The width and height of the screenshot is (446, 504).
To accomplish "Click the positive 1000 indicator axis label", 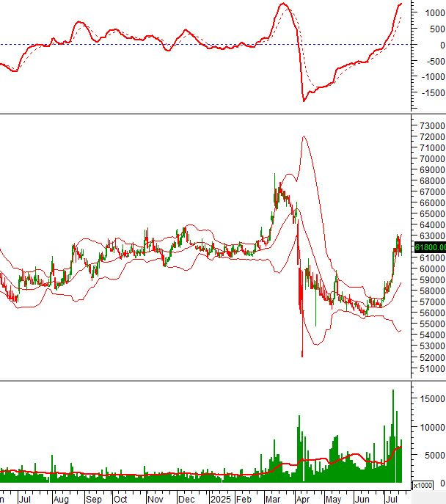I will [x=435, y=13].
